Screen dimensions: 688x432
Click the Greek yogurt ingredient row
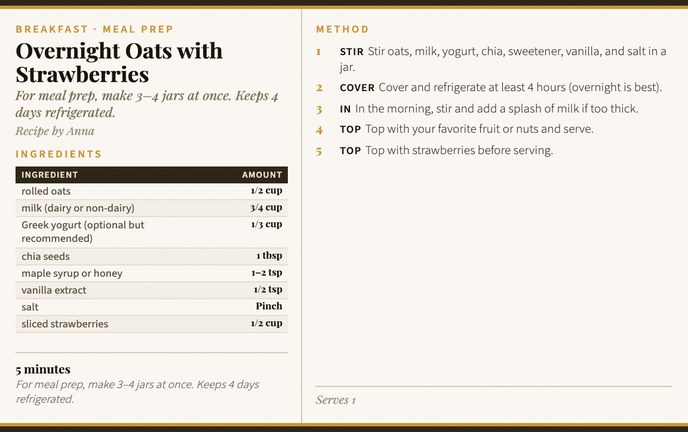pyautogui.click(x=151, y=232)
